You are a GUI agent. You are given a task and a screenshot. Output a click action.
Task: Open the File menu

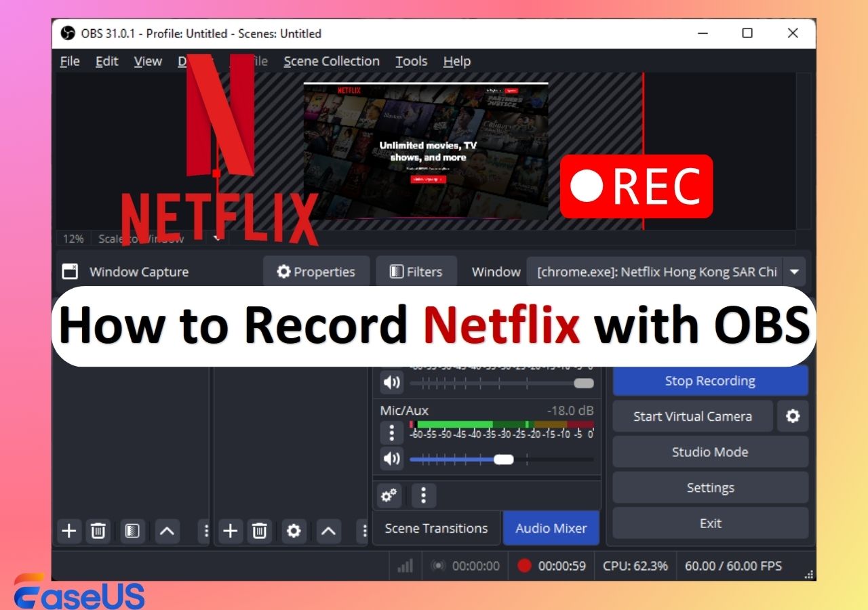pyautogui.click(x=70, y=61)
